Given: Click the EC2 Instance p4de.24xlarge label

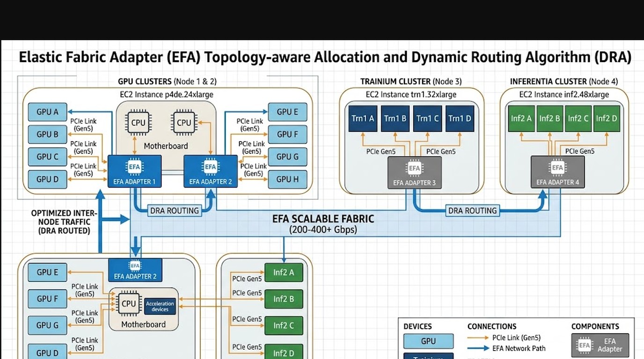Looking at the screenshot, I should pyautogui.click(x=167, y=94).
